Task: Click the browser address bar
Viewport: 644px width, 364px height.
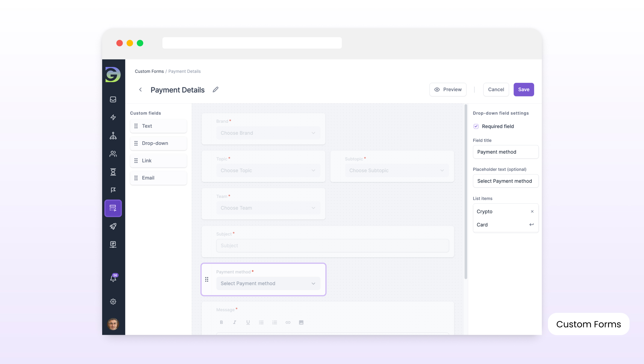Action: [x=252, y=43]
